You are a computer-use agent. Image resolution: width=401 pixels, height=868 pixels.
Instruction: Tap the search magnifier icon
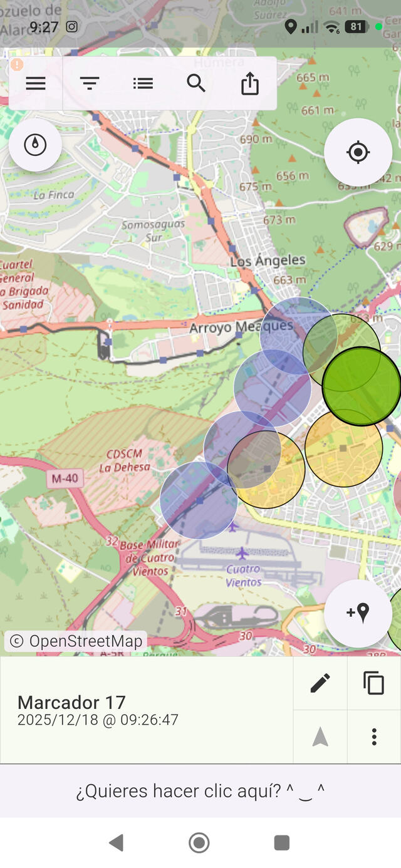pyautogui.click(x=196, y=83)
